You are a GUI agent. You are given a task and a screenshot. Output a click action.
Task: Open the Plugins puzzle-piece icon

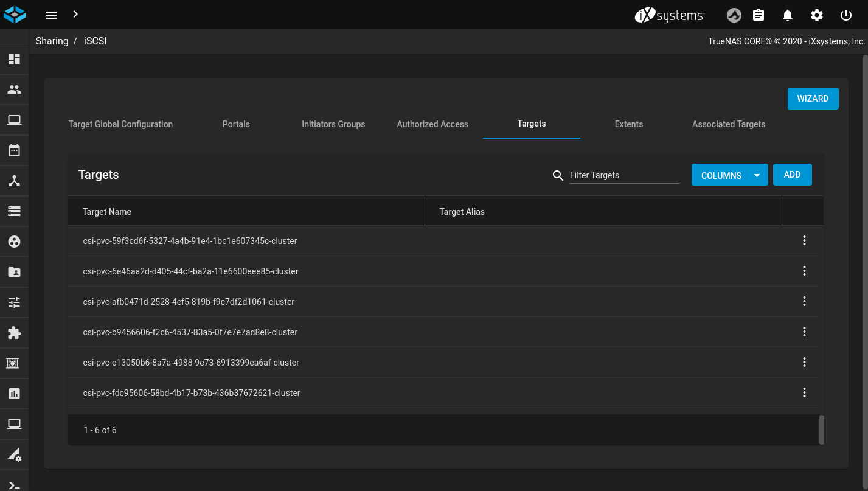pos(14,333)
